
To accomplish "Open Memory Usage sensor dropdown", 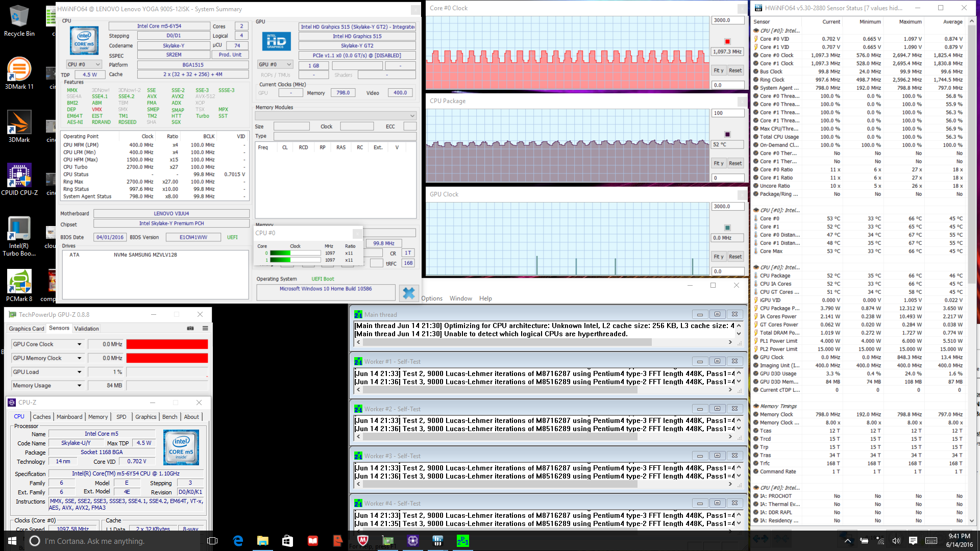I will pyautogui.click(x=79, y=386).
